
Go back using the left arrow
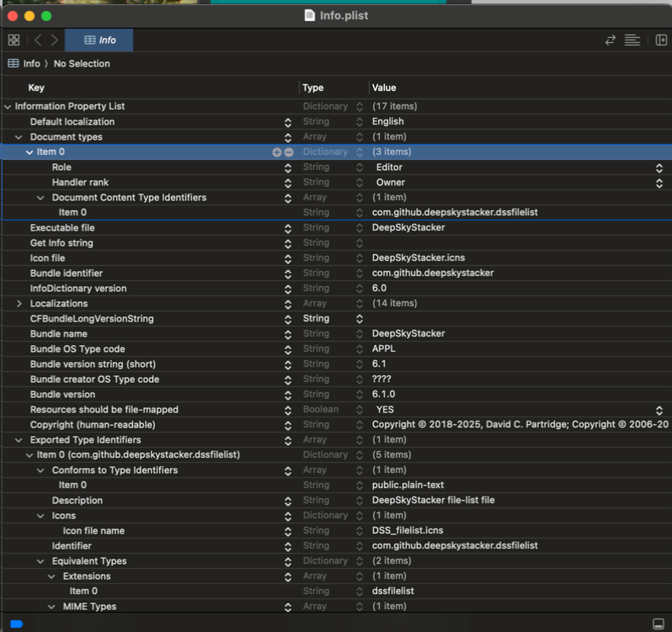click(38, 40)
